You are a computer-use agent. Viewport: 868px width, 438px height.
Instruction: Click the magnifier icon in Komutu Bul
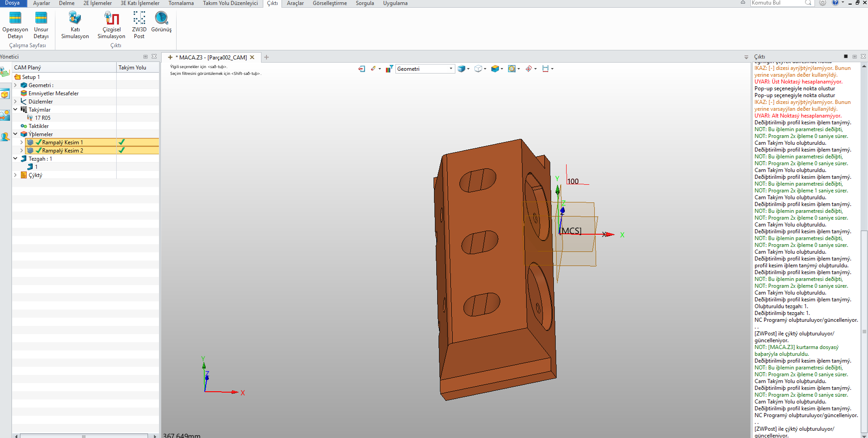pos(808,3)
